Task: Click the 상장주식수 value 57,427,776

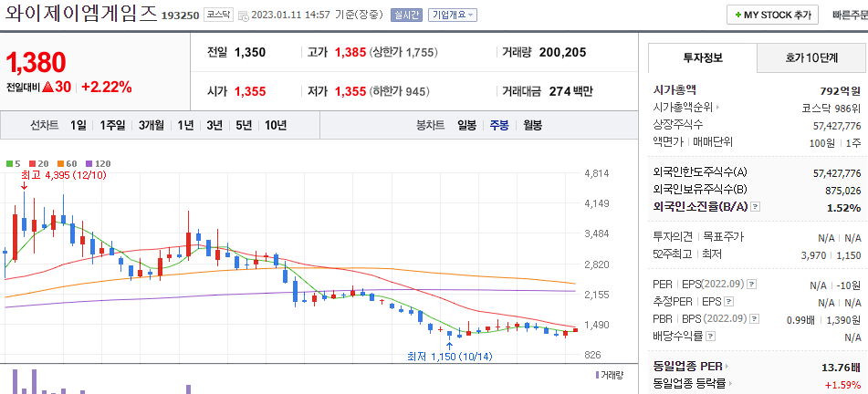Action: [837, 126]
